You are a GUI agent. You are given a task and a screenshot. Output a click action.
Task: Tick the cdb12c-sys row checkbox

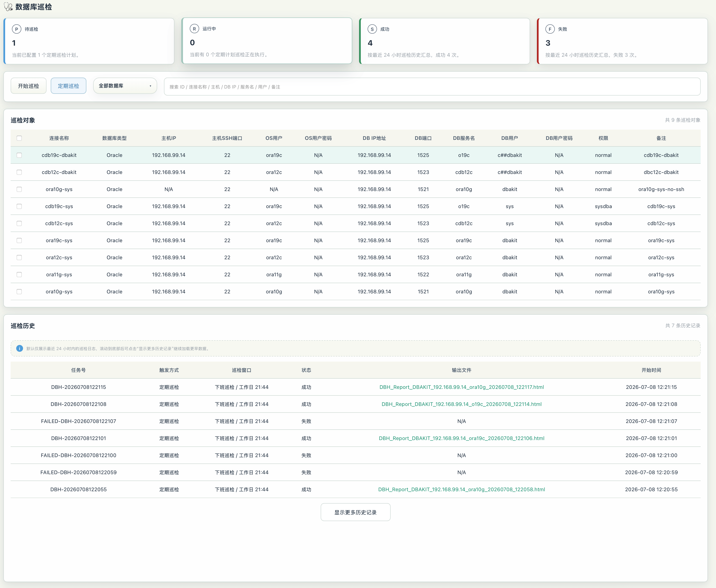point(19,224)
